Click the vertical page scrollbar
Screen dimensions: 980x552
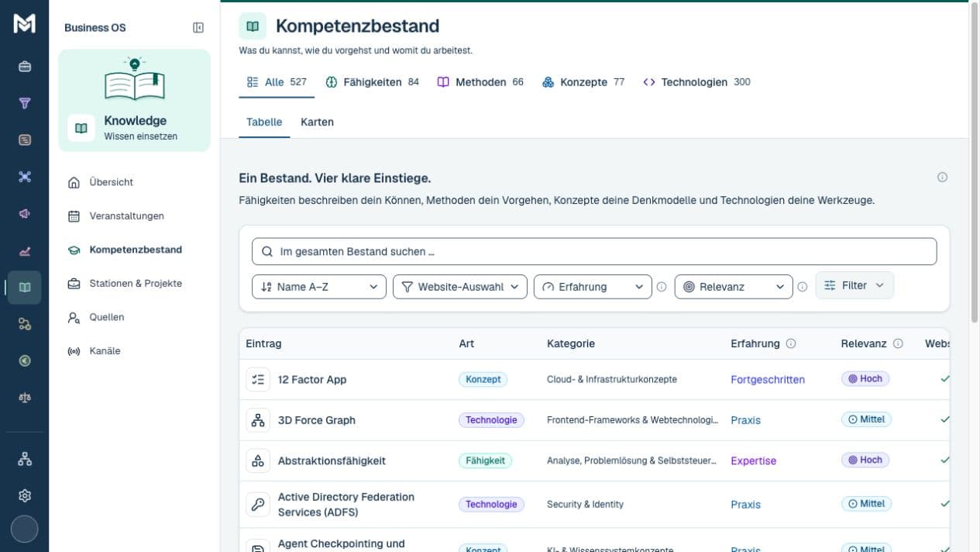click(x=975, y=163)
